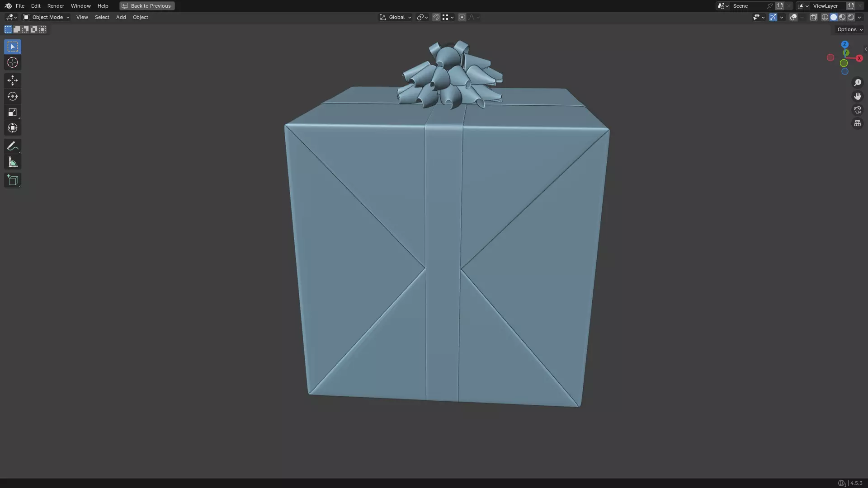
Task: Select the Rotate tool
Action: click(x=13, y=96)
